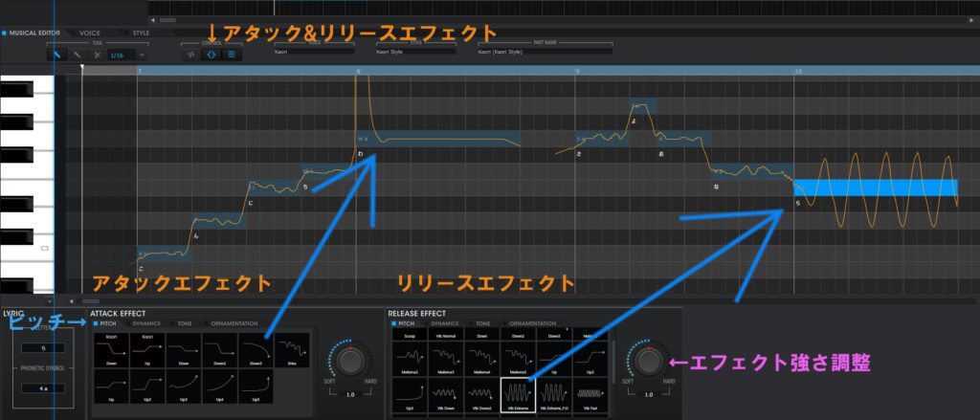Enable the PITCH category in Attack Effect

coord(106,323)
